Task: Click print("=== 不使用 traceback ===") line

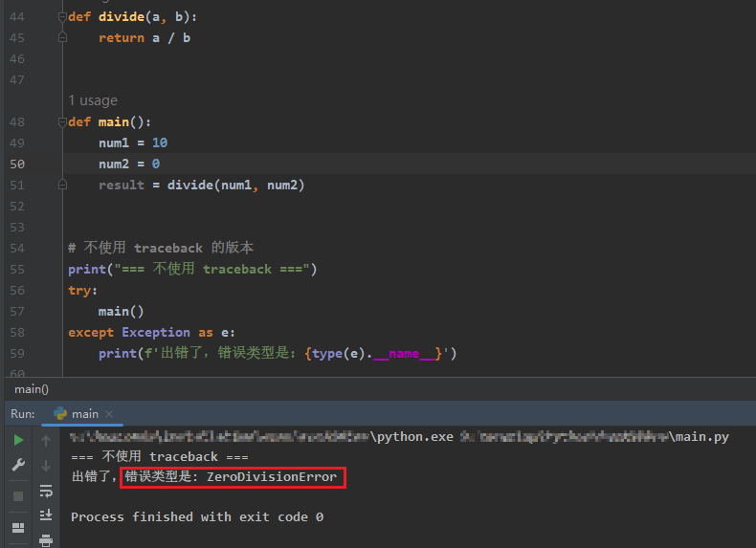Action: click(x=192, y=269)
